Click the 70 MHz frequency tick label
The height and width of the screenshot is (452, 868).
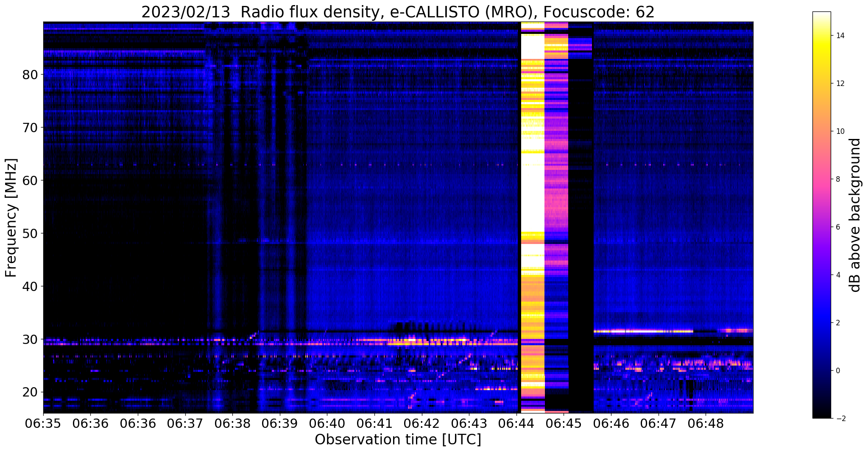[30, 128]
